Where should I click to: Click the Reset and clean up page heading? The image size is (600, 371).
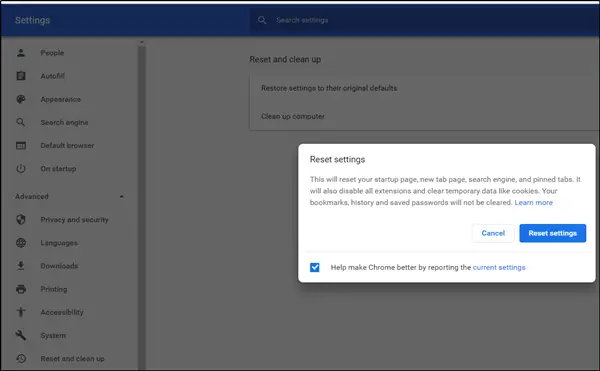pyautogui.click(x=285, y=59)
